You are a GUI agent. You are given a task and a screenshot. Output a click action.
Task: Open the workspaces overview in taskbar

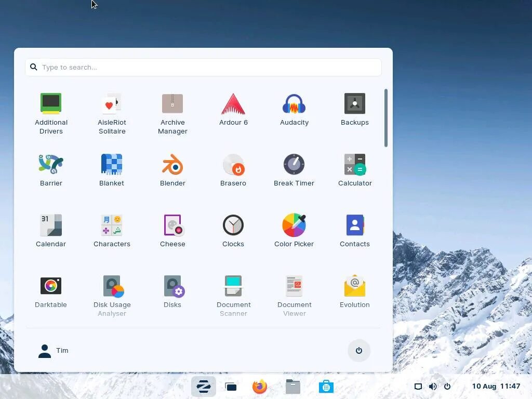point(231,387)
